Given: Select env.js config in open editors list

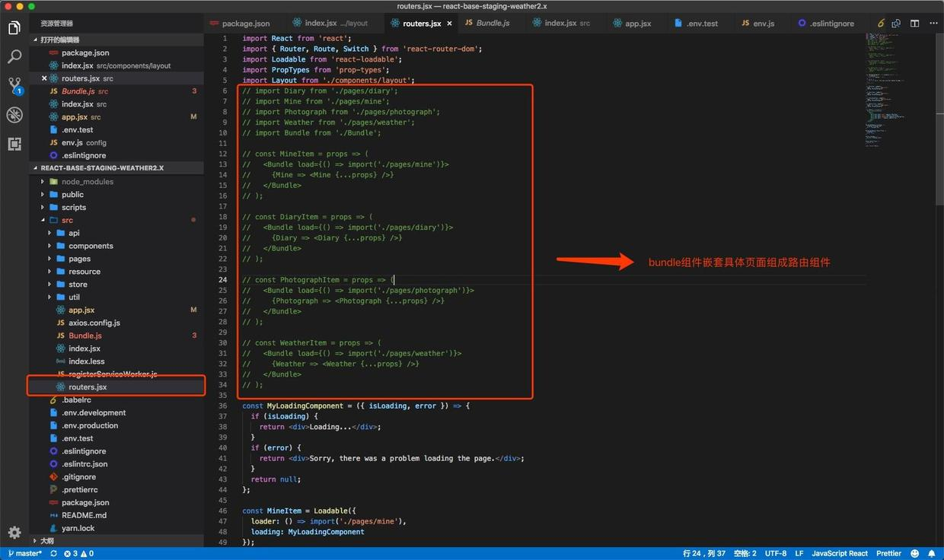Looking at the screenshot, I should point(116,143).
